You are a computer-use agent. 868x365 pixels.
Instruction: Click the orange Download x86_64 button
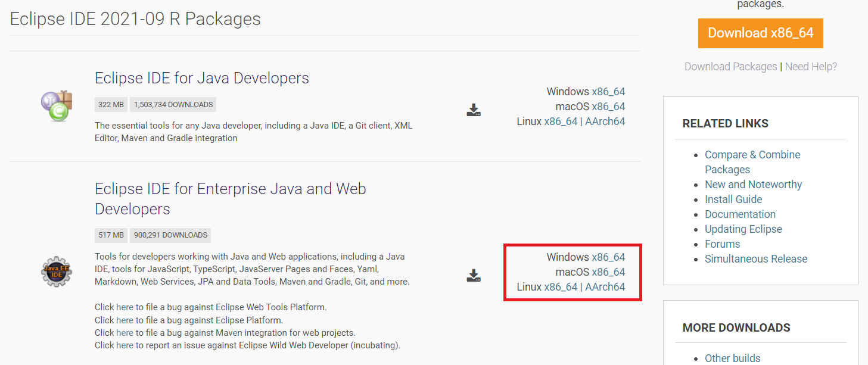(x=760, y=33)
